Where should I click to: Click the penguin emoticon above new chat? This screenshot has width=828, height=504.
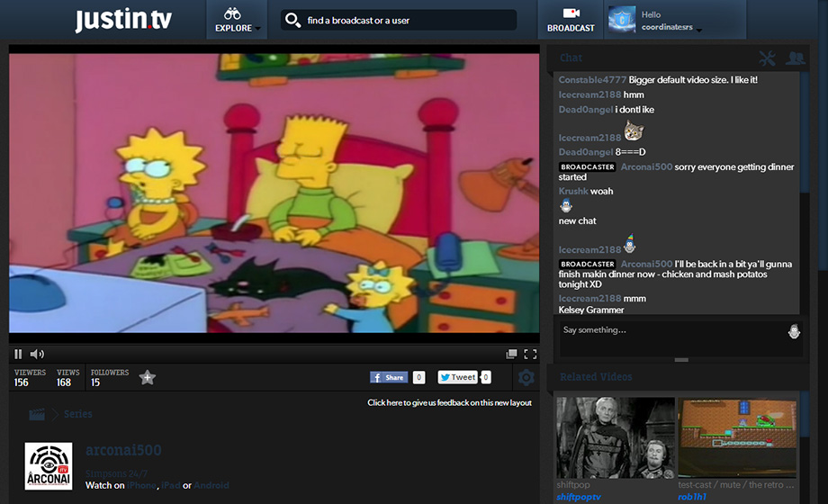[565, 206]
